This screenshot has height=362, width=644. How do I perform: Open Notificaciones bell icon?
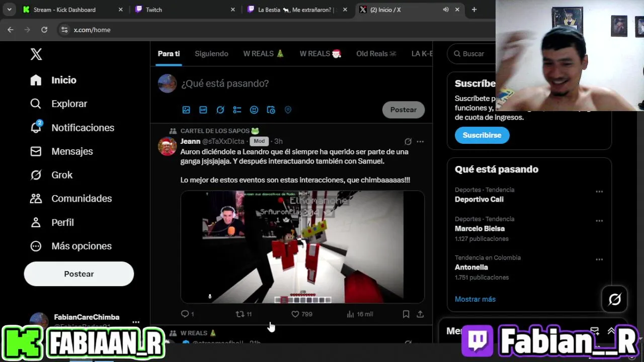tap(36, 127)
